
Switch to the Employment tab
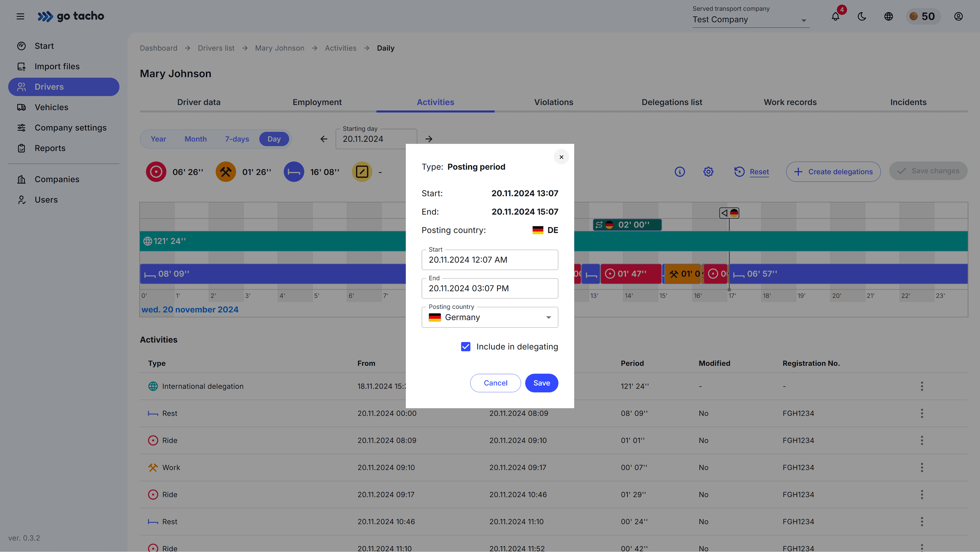[317, 102]
